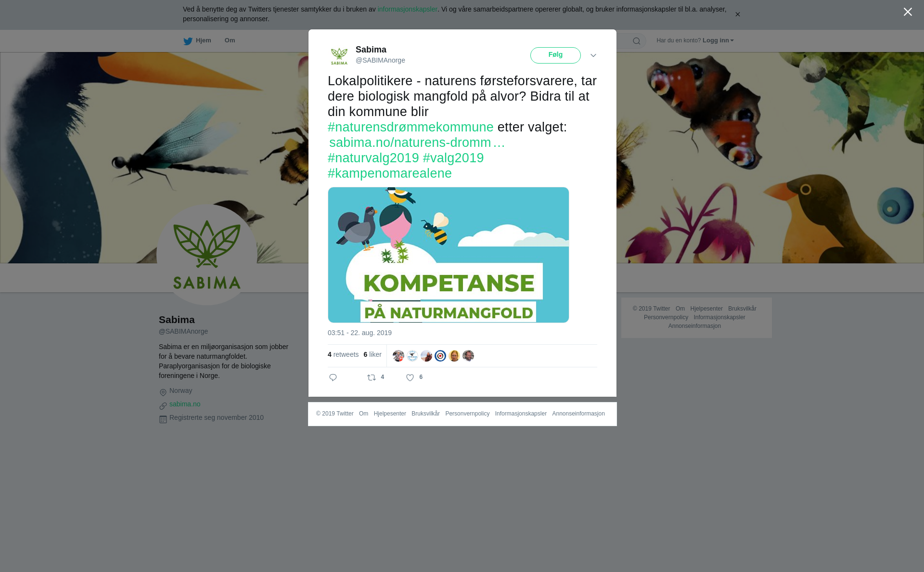Click the reply speech bubble icon
Screen dimensions: 924x572
click(x=333, y=377)
